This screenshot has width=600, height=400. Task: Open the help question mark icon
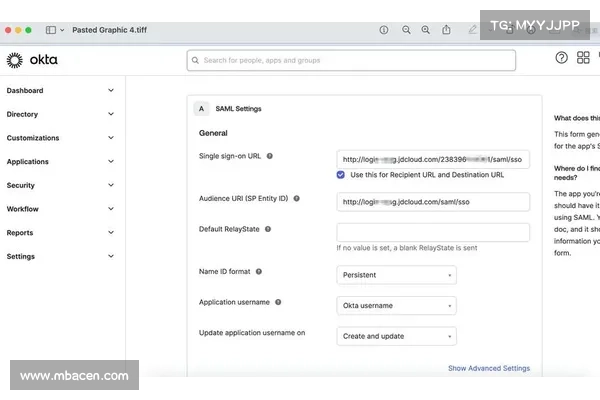click(x=561, y=58)
